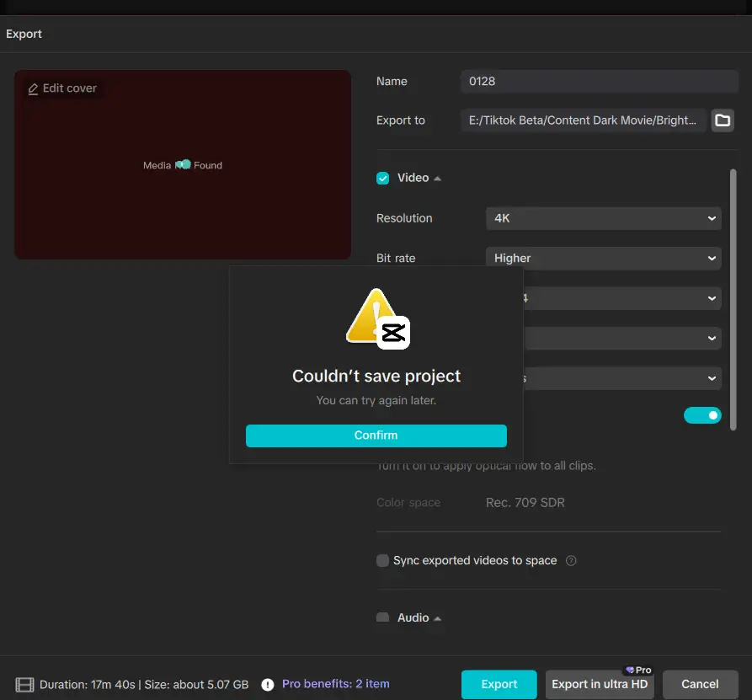Image resolution: width=752 pixels, height=700 pixels.
Task: Collapse the Video section arrow
Action: (x=437, y=179)
